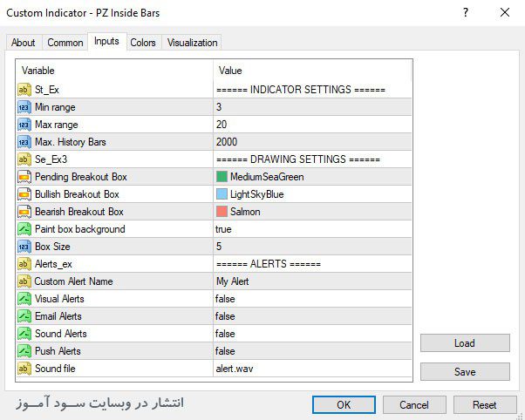
Task: Click the string icon beside Sound file
Action: click(x=24, y=368)
